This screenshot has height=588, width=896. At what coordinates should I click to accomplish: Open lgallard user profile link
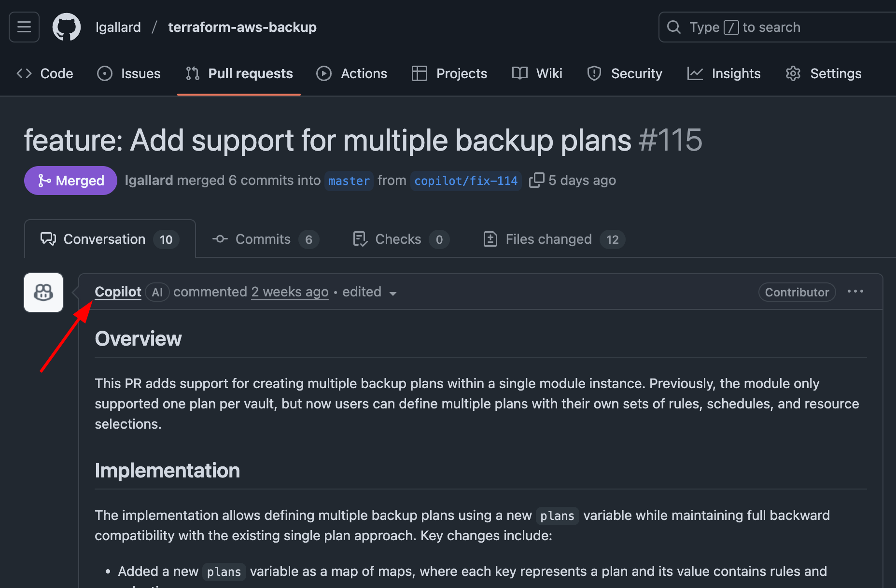(118, 27)
